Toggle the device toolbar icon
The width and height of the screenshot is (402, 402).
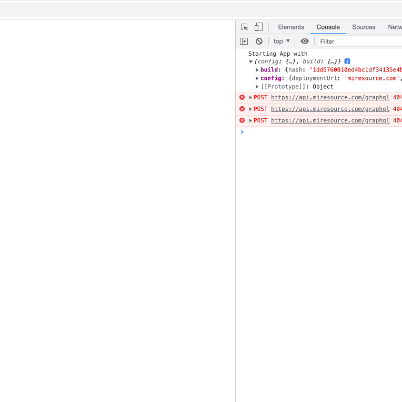coord(259,27)
